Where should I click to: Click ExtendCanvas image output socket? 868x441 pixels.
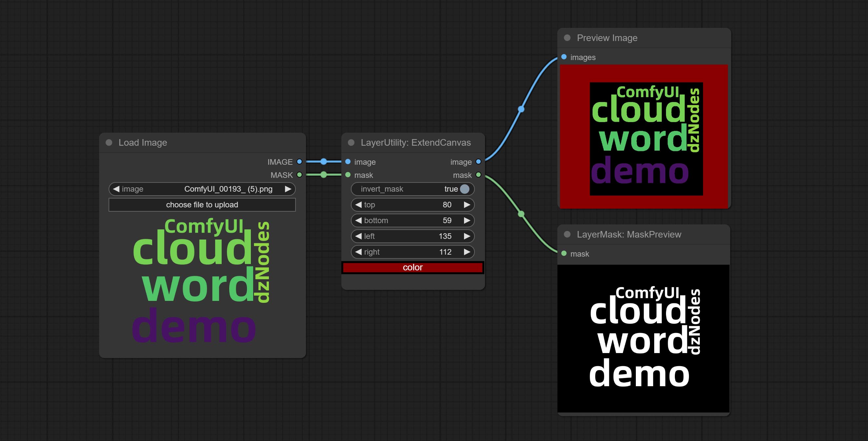click(x=478, y=162)
